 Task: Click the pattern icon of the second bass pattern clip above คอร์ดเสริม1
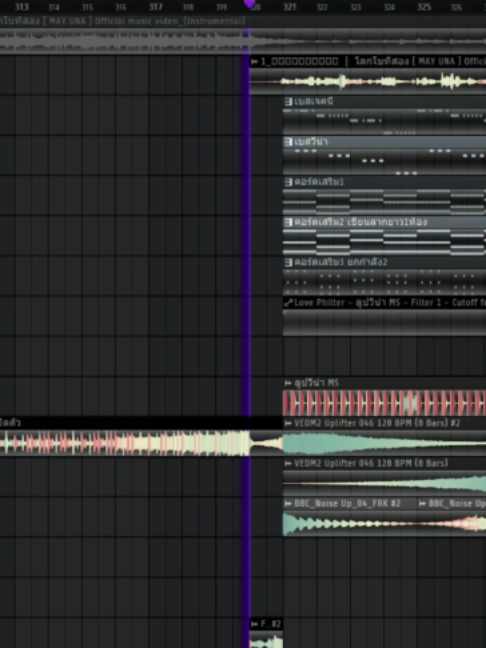coord(288,142)
